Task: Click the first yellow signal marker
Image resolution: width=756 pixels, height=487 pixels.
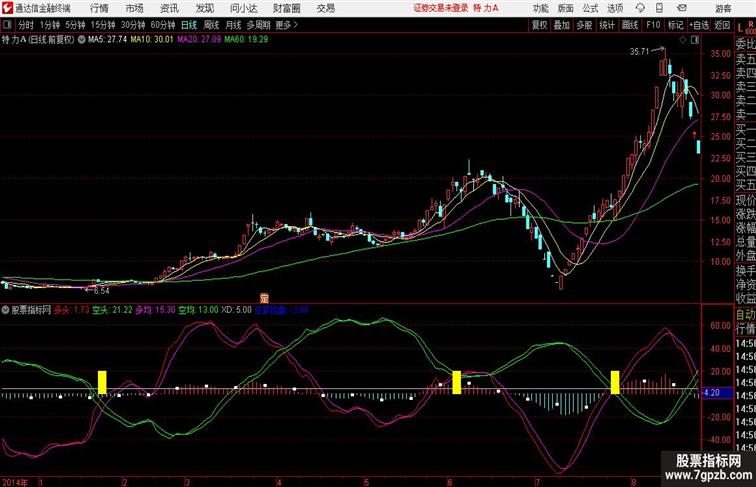Action: point(102,382)
